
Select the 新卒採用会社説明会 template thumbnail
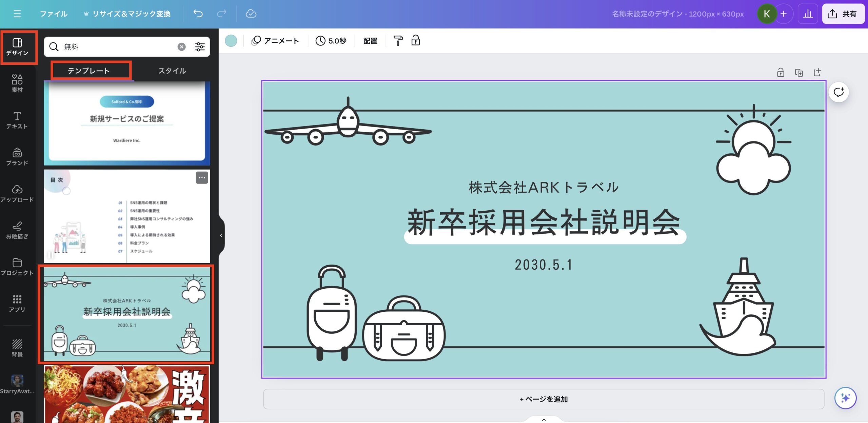click(x=127, y=314)
